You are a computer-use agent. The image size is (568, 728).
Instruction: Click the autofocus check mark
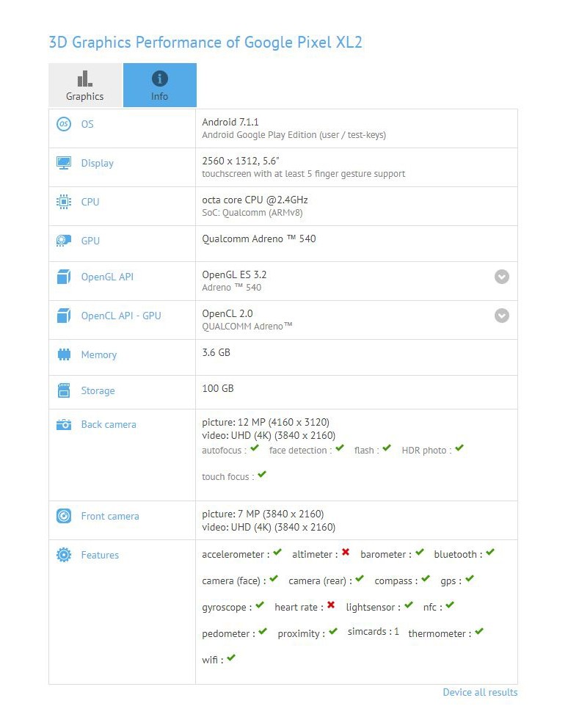(x=255, y=448)
